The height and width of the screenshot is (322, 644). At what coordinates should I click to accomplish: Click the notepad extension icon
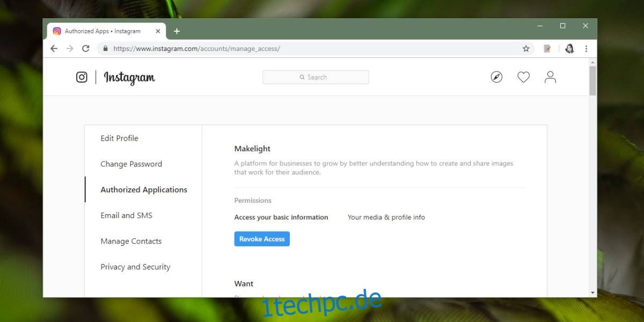(x=547, y=48)
